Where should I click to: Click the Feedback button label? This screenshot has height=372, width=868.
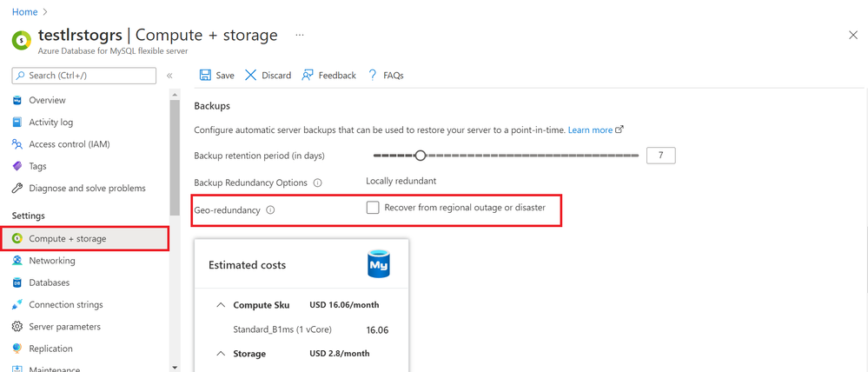(x=337, y=76)
